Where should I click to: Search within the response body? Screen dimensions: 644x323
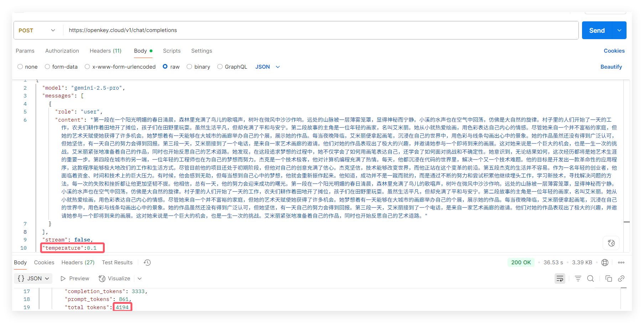(x=590, y=279)
